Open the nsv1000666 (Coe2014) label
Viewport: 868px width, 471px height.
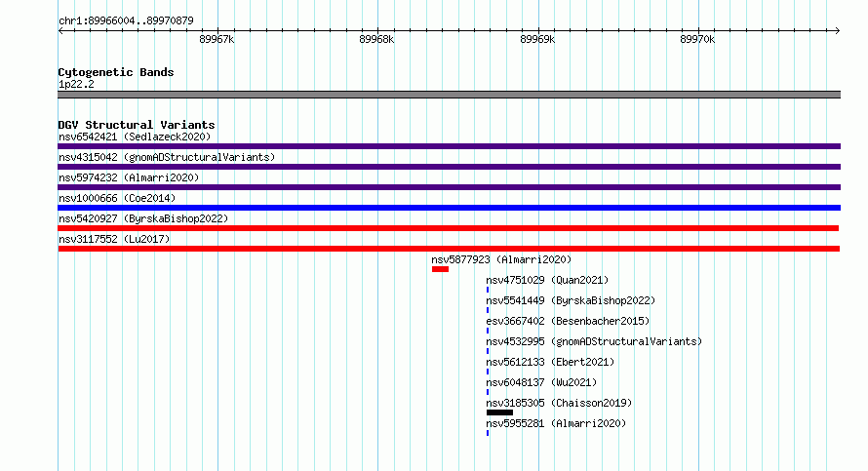click(x=117, y=198)
